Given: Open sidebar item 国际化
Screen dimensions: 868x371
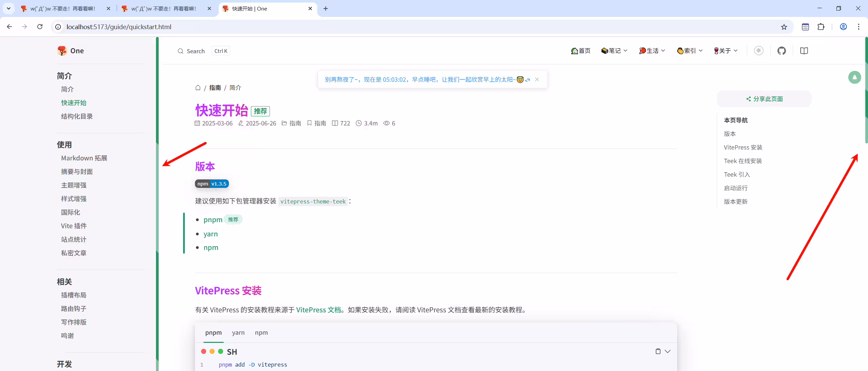Looking at the screenshot, I should point(71,212).
